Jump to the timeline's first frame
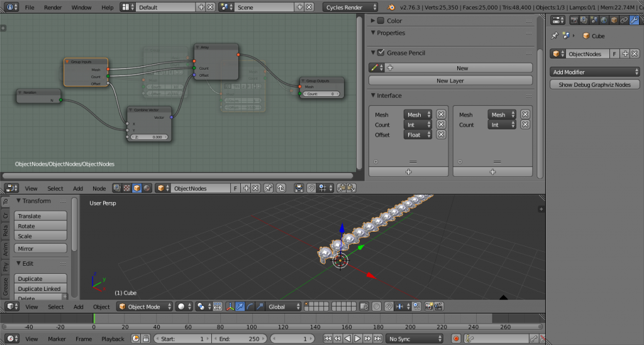This screenshot has width=644, height=345. coord(327,339)
